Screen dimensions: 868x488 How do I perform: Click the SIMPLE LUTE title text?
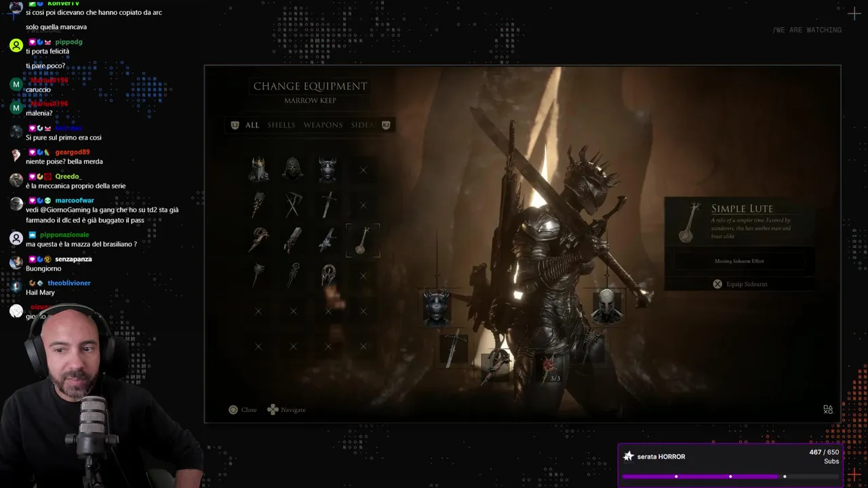click(742, 209)
